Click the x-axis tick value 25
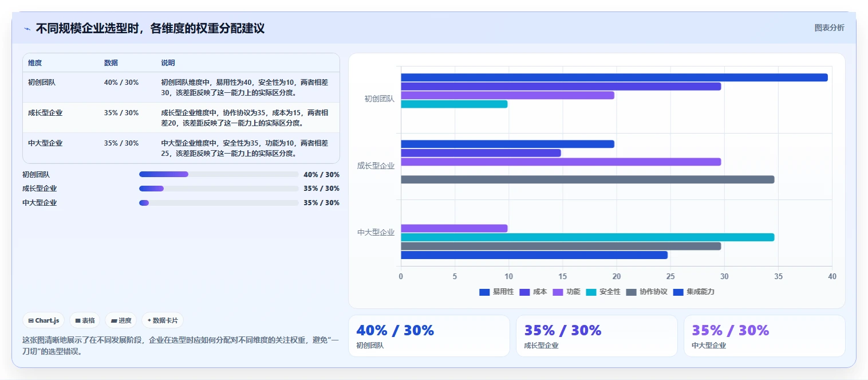 click(670, 276)
